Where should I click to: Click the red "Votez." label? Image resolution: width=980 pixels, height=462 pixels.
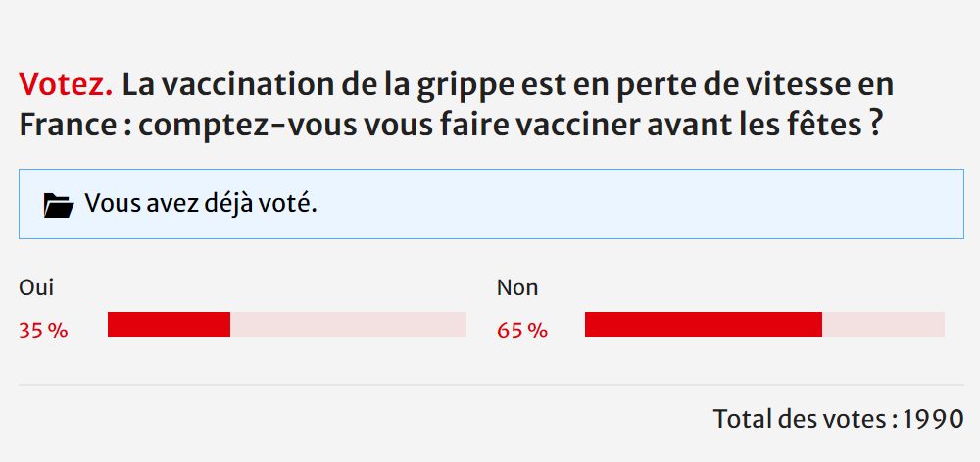[66, 85]
